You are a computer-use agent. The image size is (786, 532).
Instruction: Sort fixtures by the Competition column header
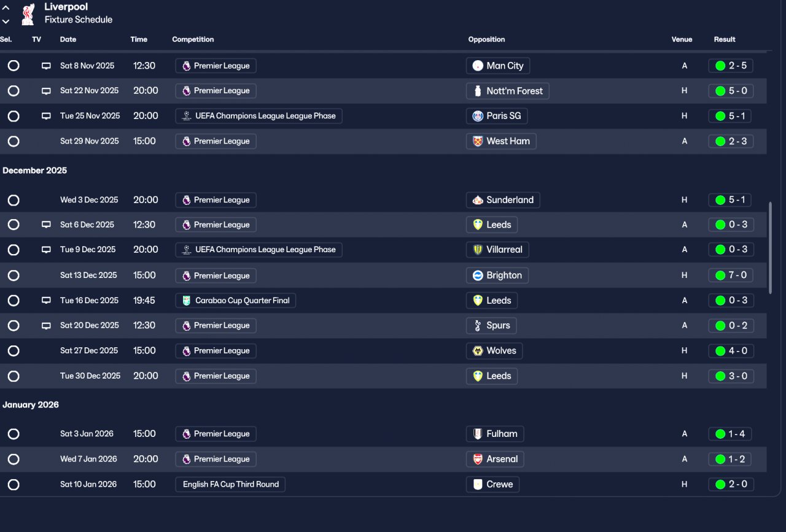[x=193, y=39]
